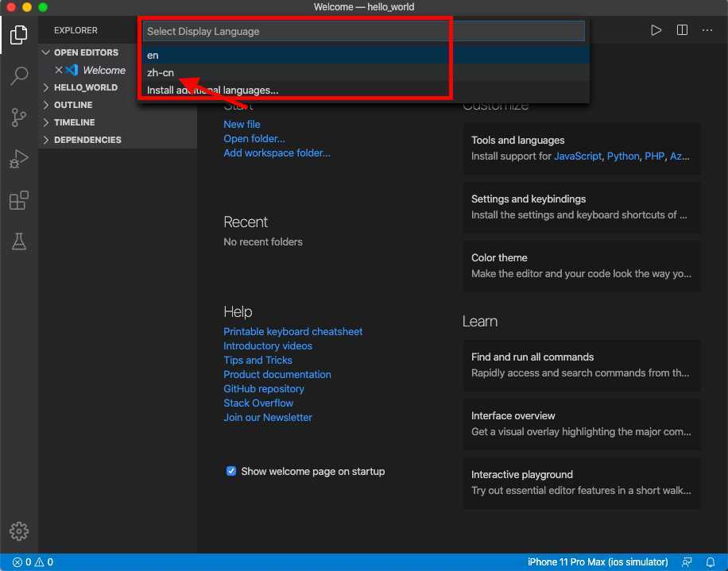Open the Explorer view in activity bar

click(x=18, y=35)
